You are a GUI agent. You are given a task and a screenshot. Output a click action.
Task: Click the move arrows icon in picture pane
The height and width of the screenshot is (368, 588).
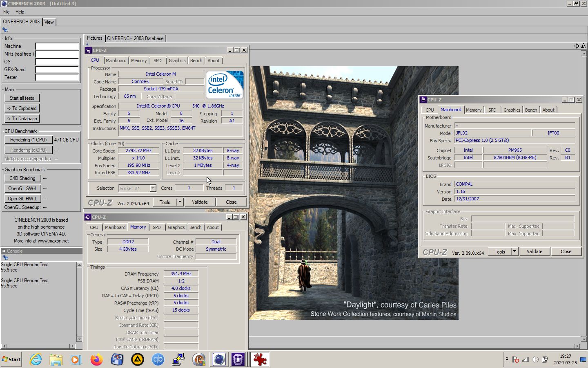577,46
